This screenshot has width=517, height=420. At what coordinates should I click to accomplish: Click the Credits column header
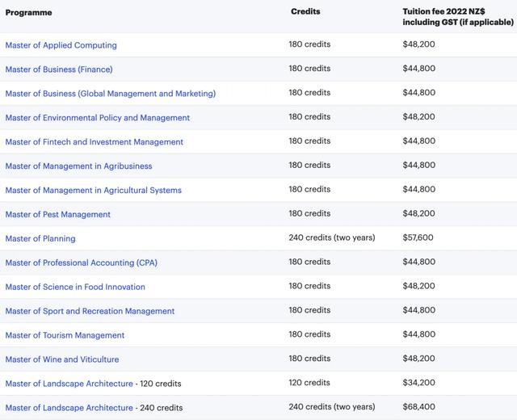[305, 12]
